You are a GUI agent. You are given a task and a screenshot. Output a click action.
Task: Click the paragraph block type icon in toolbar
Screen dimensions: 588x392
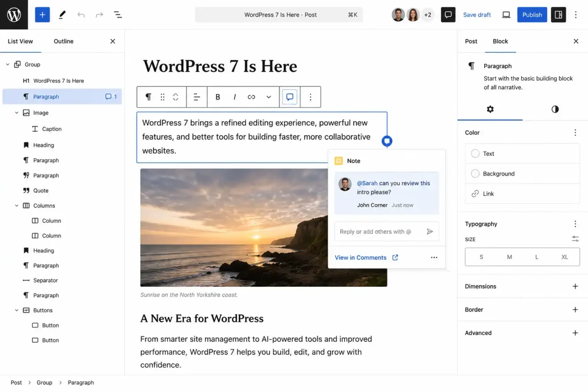point(148,97)
